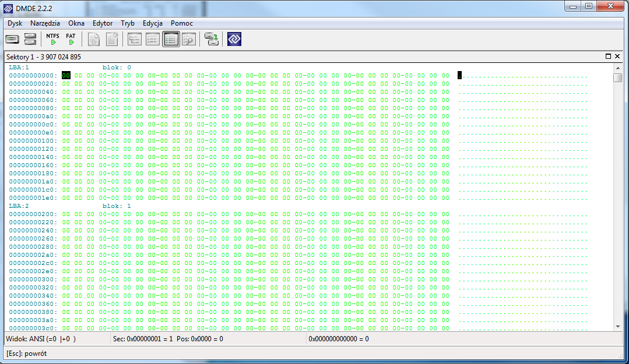Open the partitions (two drives) toolbar icon
Viewport: 629px width, 364px height.
coord(30,39)
